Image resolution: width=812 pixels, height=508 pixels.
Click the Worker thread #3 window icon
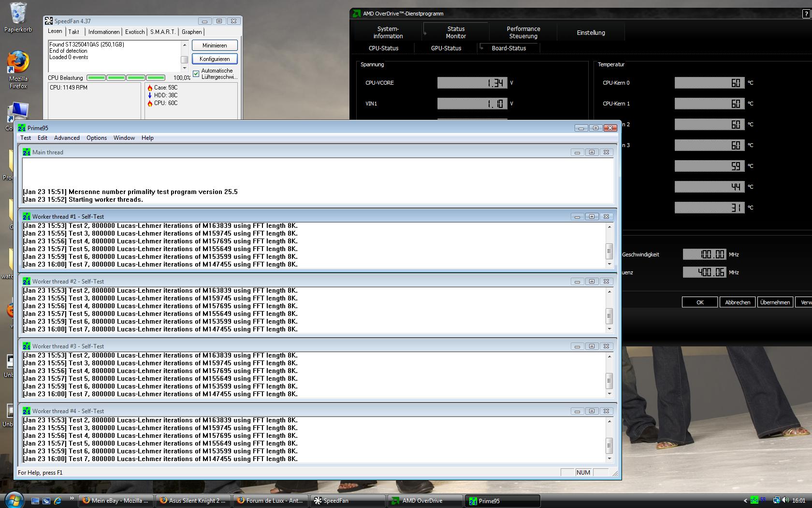pyautogui.click(x=26, y=346)
